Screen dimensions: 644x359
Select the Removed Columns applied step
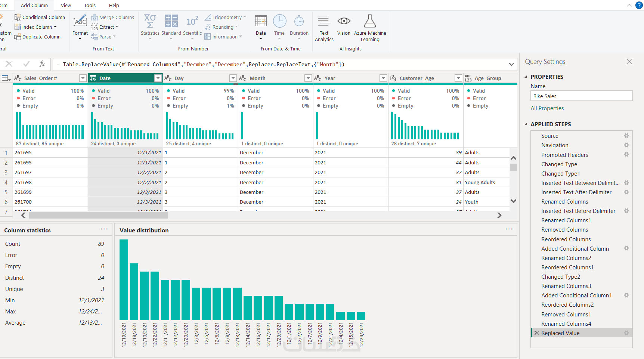click(x=564, y=230)
